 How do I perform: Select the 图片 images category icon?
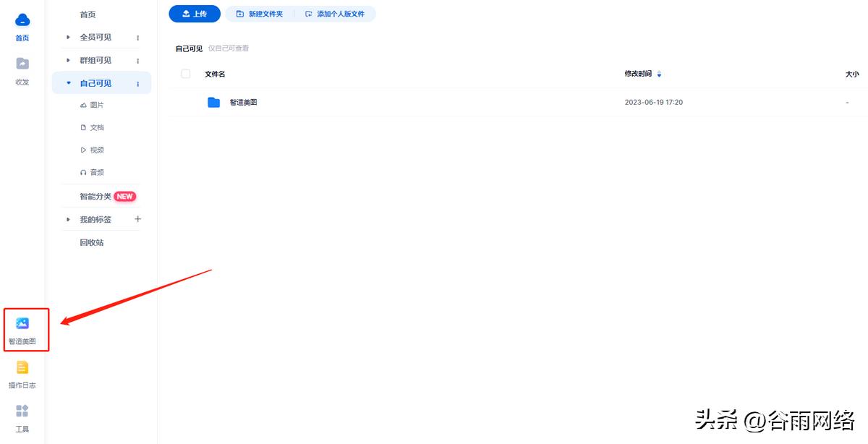[x=93, y=104]
